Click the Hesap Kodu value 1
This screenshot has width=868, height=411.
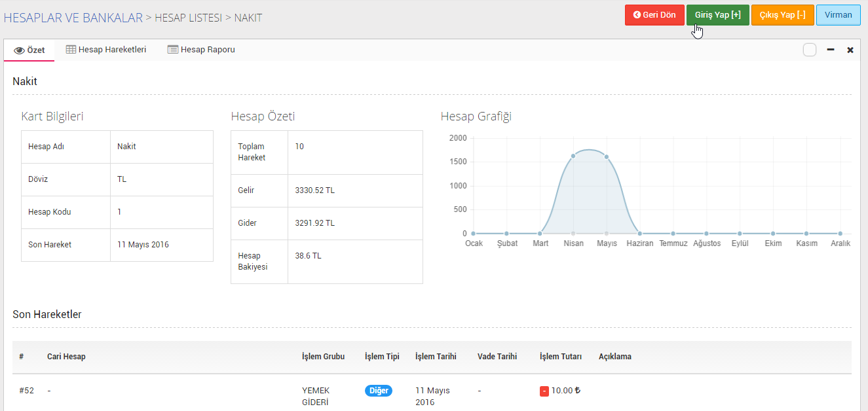pos(119,212)
